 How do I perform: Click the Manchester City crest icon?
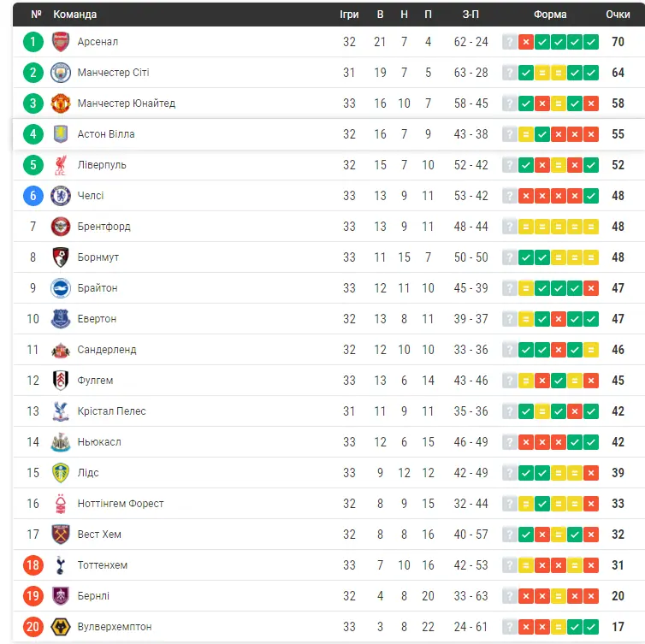click(60, 73)
